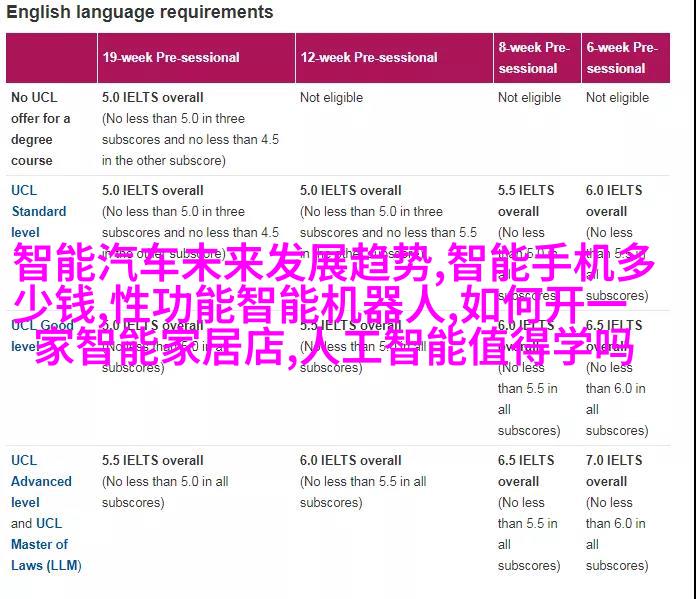Select Not eligible under 8-week Pre-sessional
This screenshot has height=599, width=696.
pyautogui.click(x=529, y=98)
